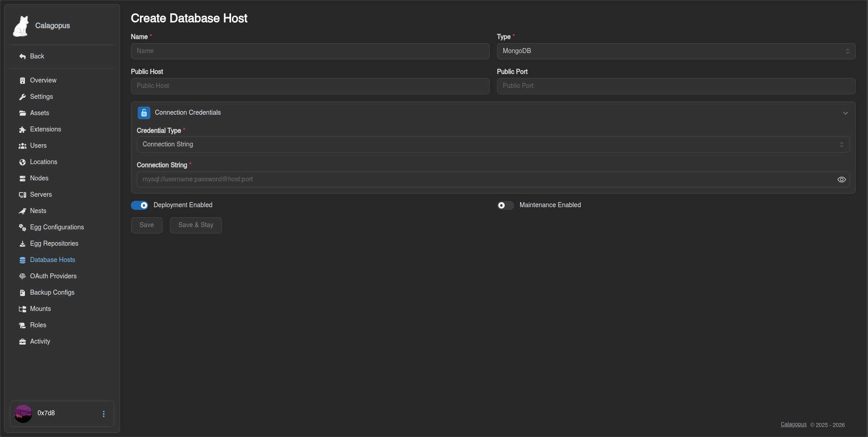Show connection string with eye icon

point(841,180)
